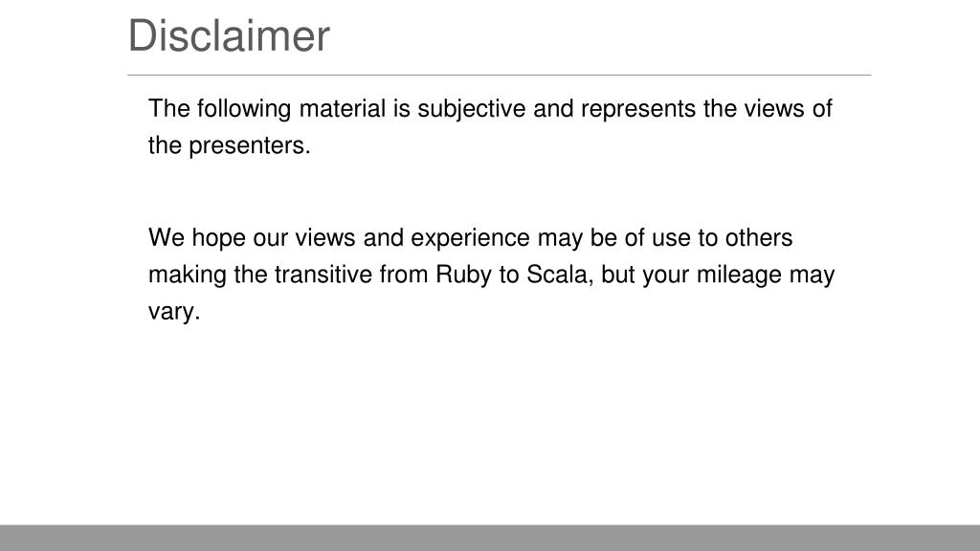Screen dimensions: 980x551
Task: Click the word 'The' starting first paragraph
Action: tap(168, 109)
